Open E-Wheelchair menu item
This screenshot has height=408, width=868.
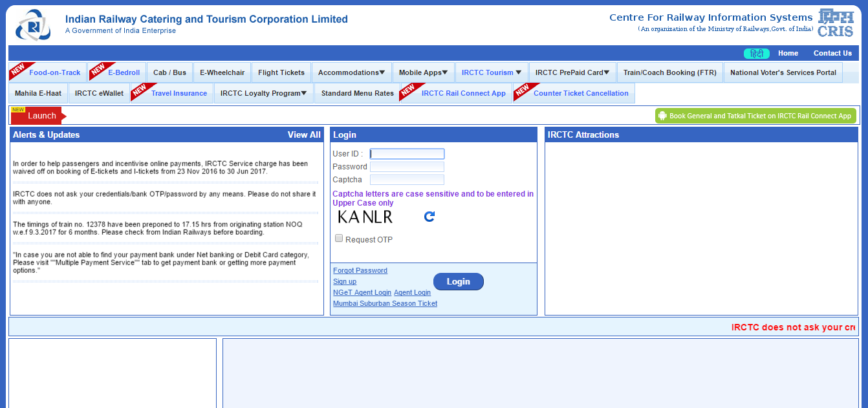[222, 72]
